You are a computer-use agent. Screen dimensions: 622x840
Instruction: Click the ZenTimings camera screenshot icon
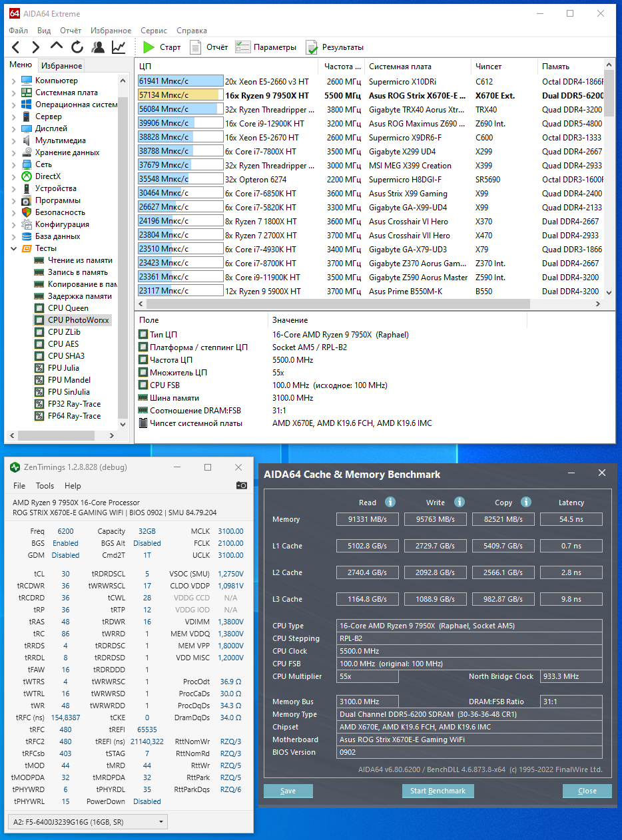click(242, 485)
